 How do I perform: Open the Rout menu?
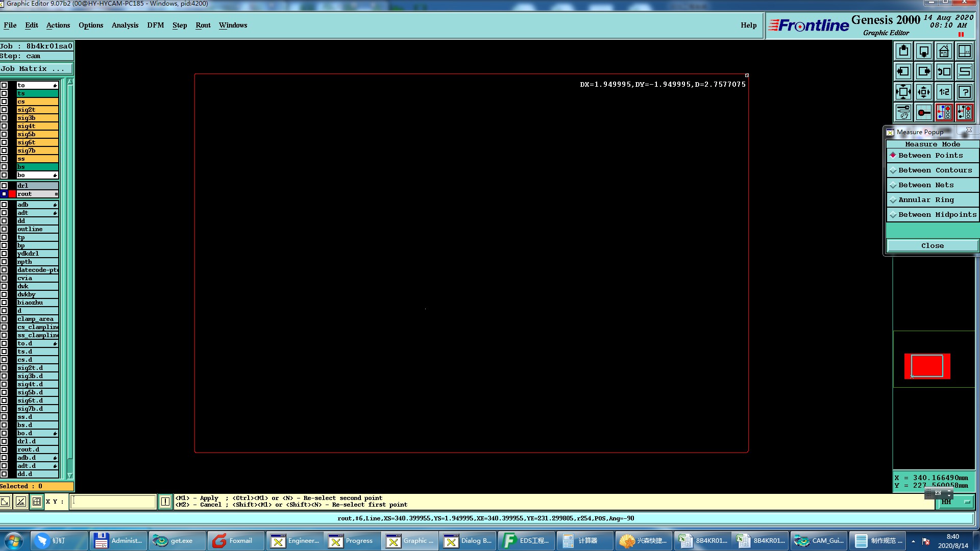203,25
